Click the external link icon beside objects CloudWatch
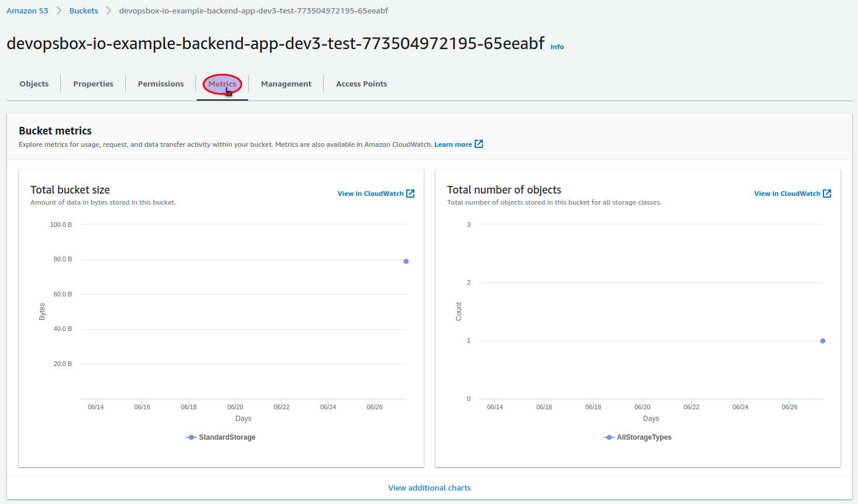 [827, 193]
